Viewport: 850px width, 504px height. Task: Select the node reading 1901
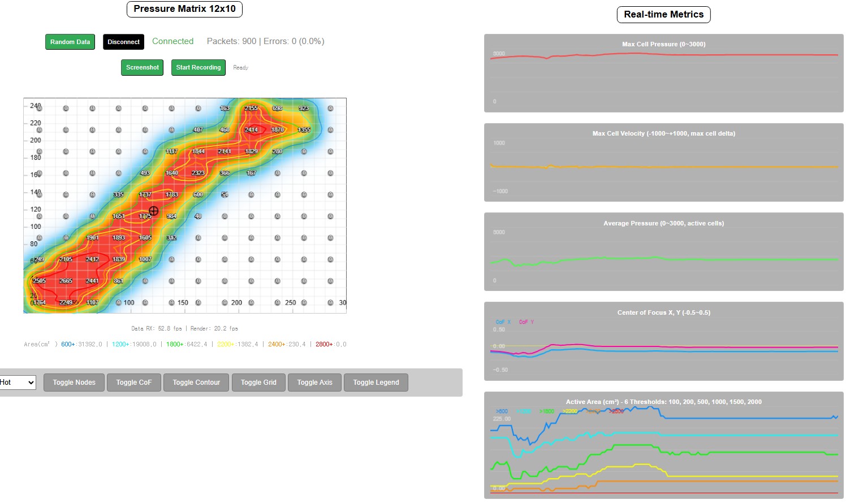coord(92,238)
